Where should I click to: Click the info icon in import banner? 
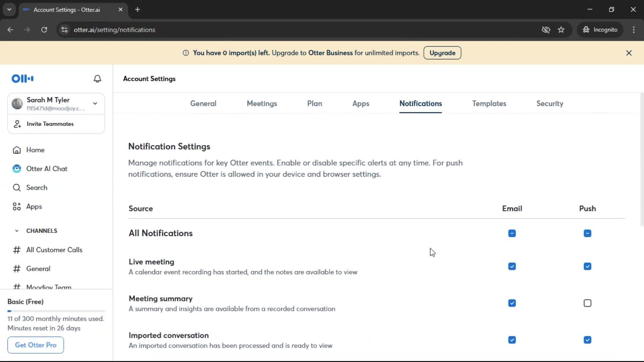point(186,53)
